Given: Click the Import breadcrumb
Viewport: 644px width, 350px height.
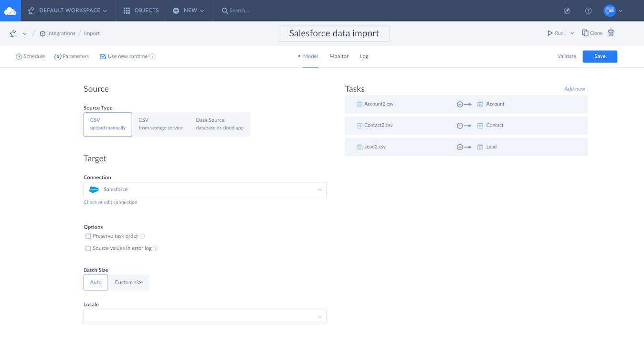Looking at the screenshot, I should coord(92,33).
